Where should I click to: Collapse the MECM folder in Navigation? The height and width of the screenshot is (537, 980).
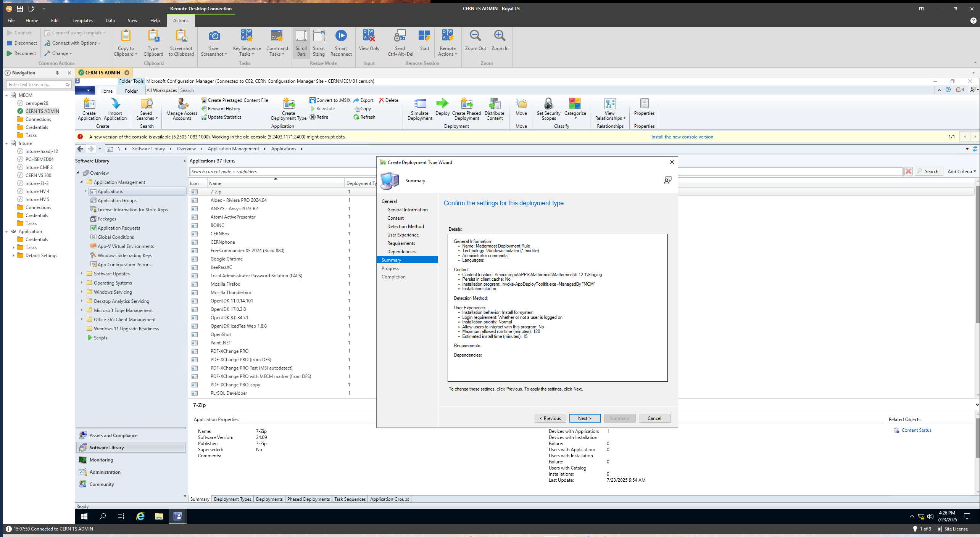point(6,95)
